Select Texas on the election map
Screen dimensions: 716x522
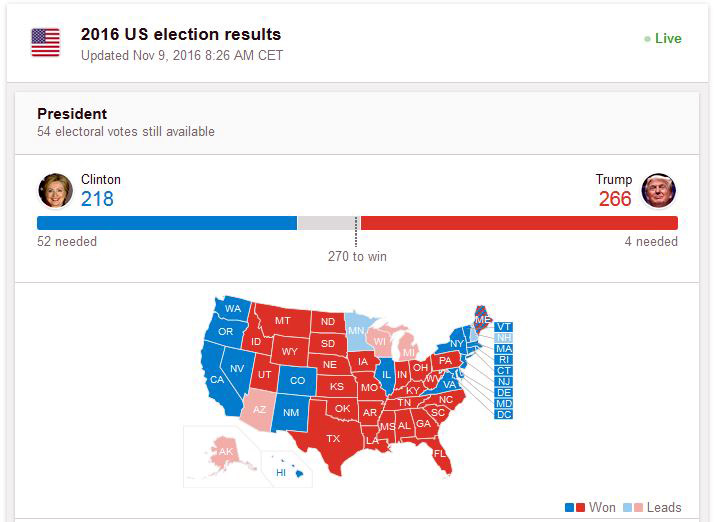click(333, 439)
